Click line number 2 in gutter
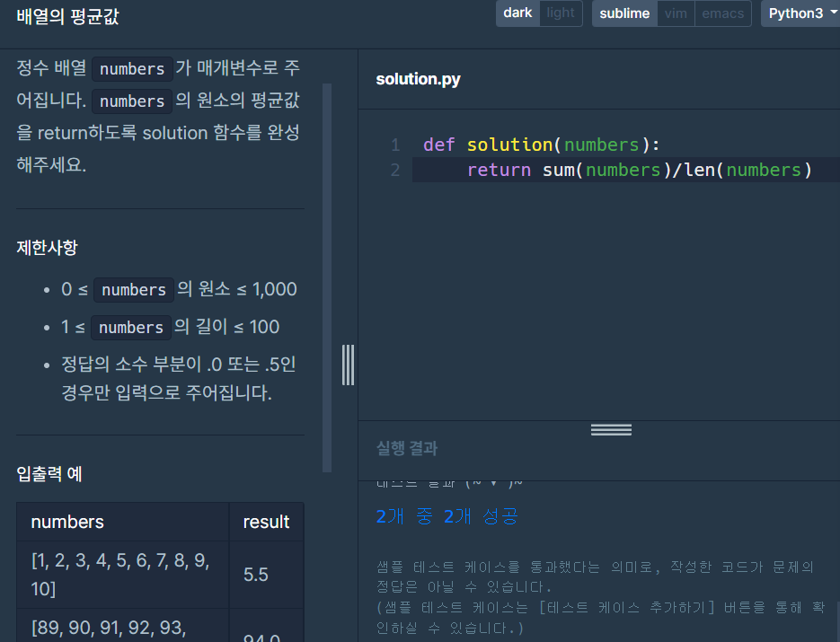The image size is (840, 642). coord(395,171)
